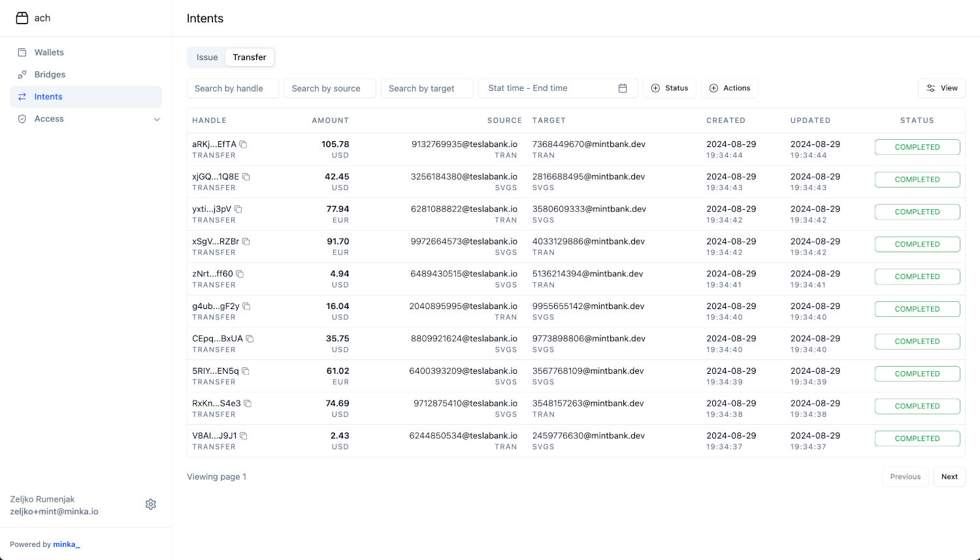The width and height of the screenshot is (980, 560).
Task: Copy the CEpq...BxUA handle
Action: click(250, 338)
